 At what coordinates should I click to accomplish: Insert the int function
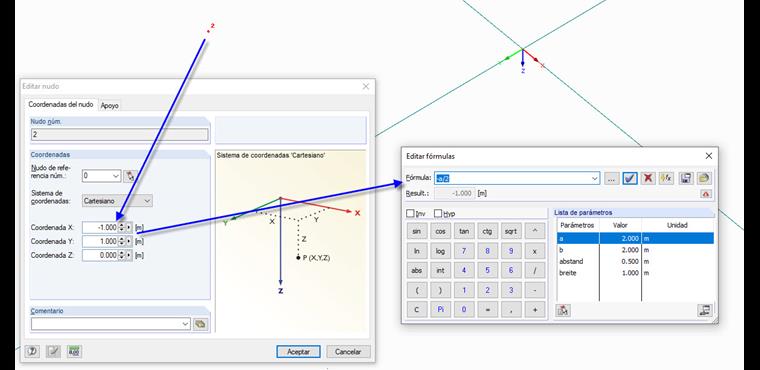pyautogui.click(x=440, y=271)
